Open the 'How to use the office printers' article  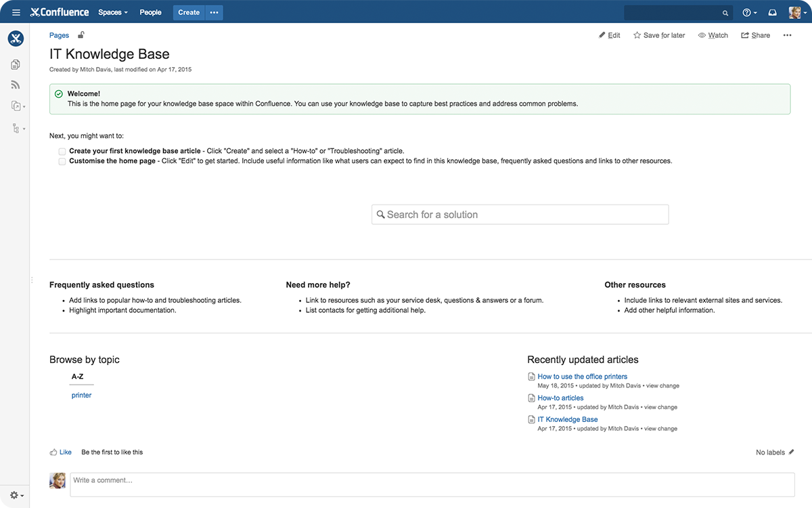(582, 376)
